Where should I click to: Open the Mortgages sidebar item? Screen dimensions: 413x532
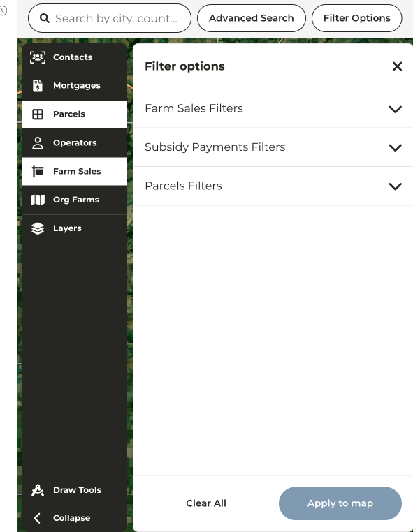pyautogui.click(x=75, y=85)
